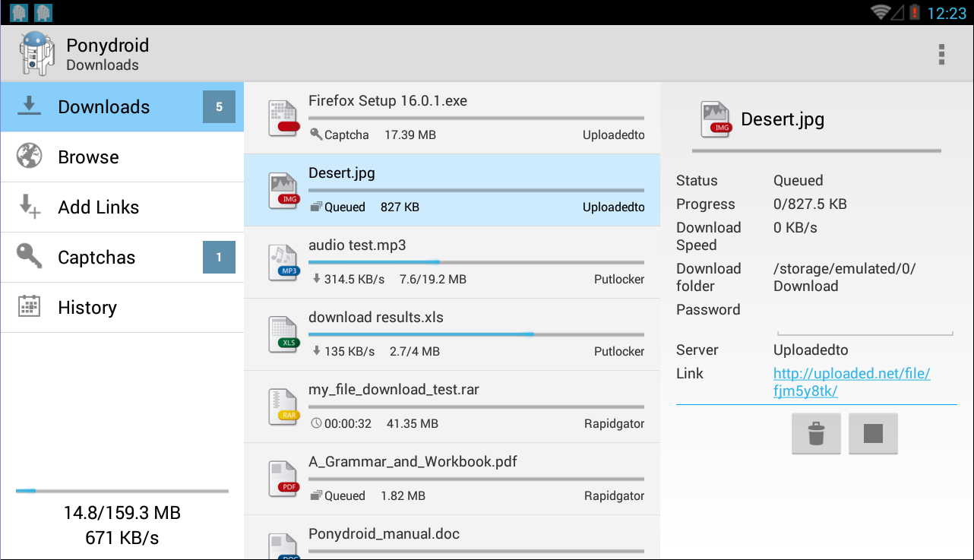Select the Downloads sidebar item
Image resolution: width=974 pixels, height=560 pixels.
[x=122, y=107]
